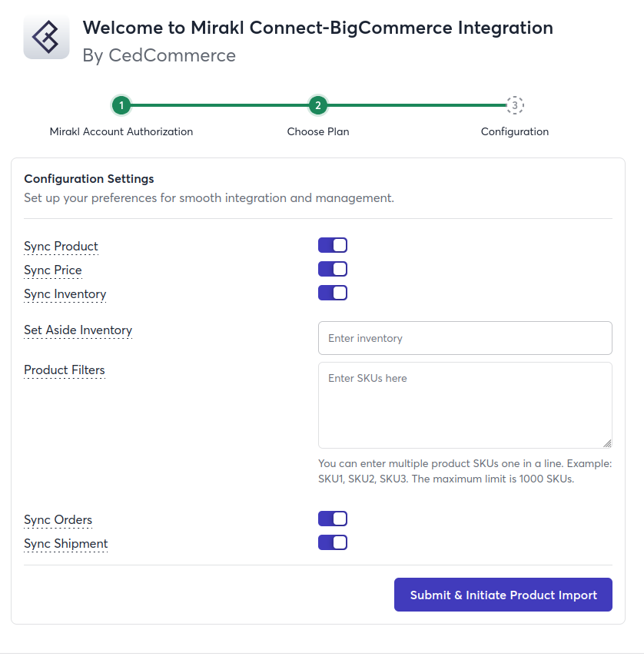Toggle the Sync Orders switch

[333, 519]
